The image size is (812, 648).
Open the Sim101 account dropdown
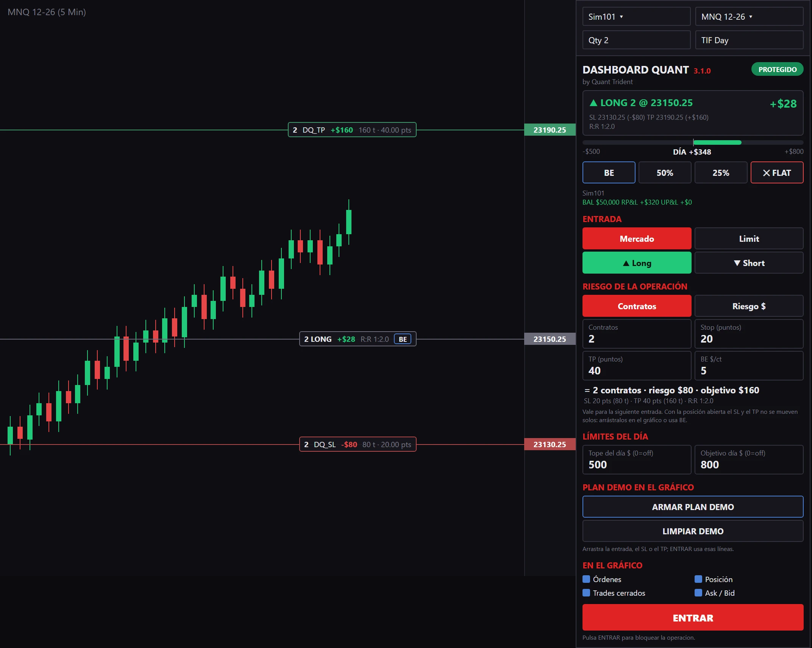pyautogui.click(x=636, y=17)
